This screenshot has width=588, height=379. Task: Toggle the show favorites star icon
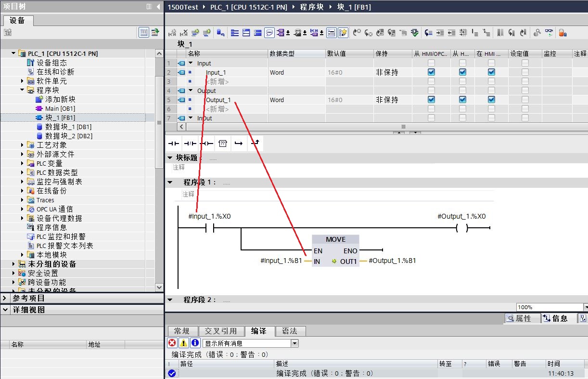tap(343, 33)
